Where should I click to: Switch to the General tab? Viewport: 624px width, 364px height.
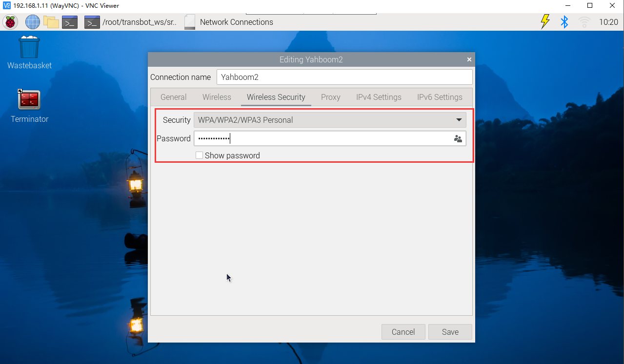coord(173,97)
